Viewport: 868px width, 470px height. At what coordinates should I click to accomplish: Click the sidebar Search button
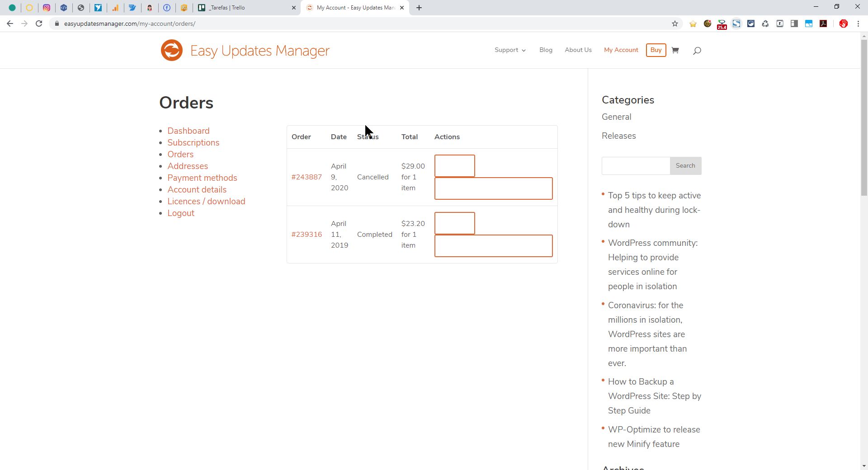click(x=685, y=166)
